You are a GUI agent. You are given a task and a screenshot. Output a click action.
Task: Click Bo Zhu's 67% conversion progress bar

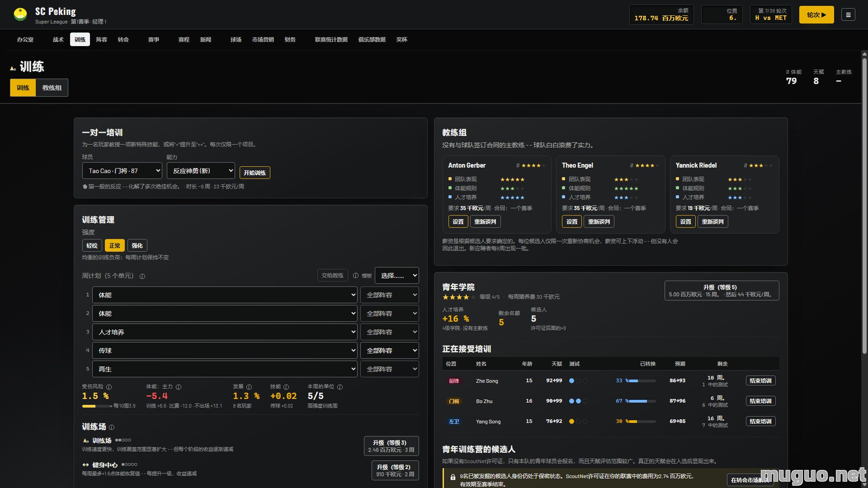(x=642, y=401)
